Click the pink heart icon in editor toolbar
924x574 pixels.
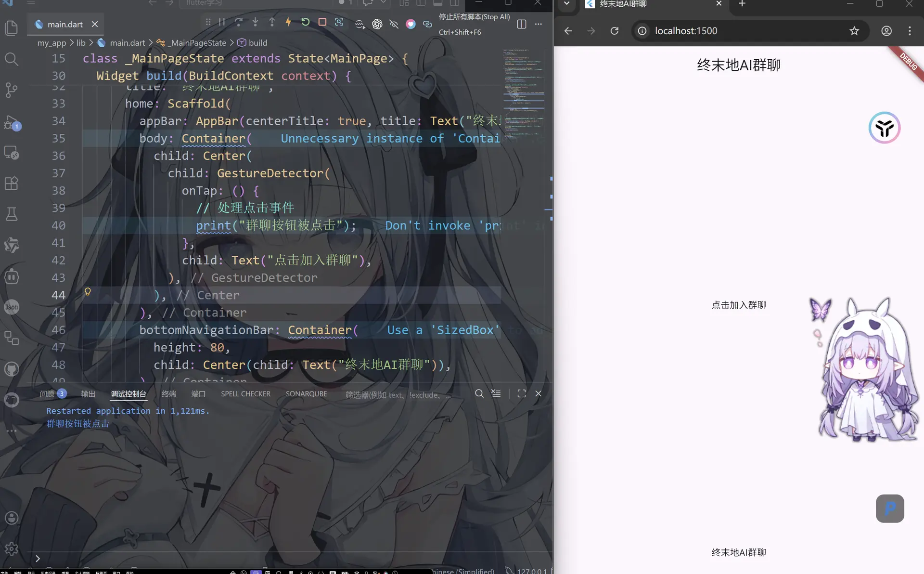click(x=411, y=24)
